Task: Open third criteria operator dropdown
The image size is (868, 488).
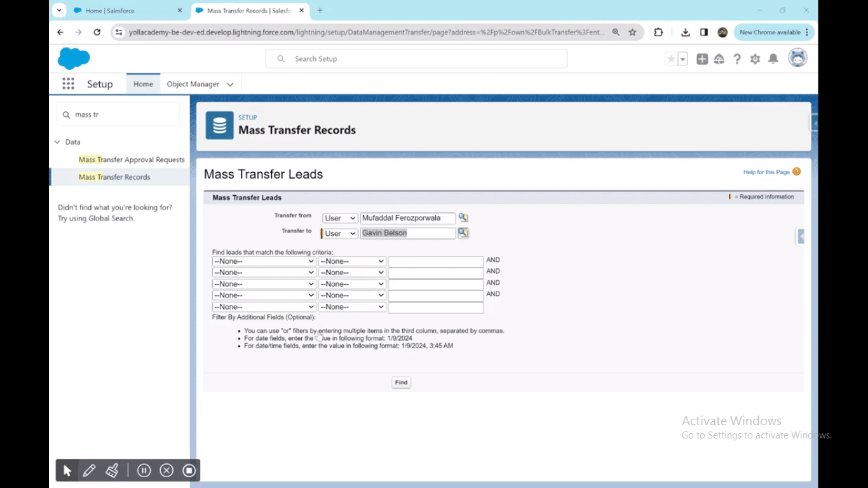Action: (x=352, y=284)
